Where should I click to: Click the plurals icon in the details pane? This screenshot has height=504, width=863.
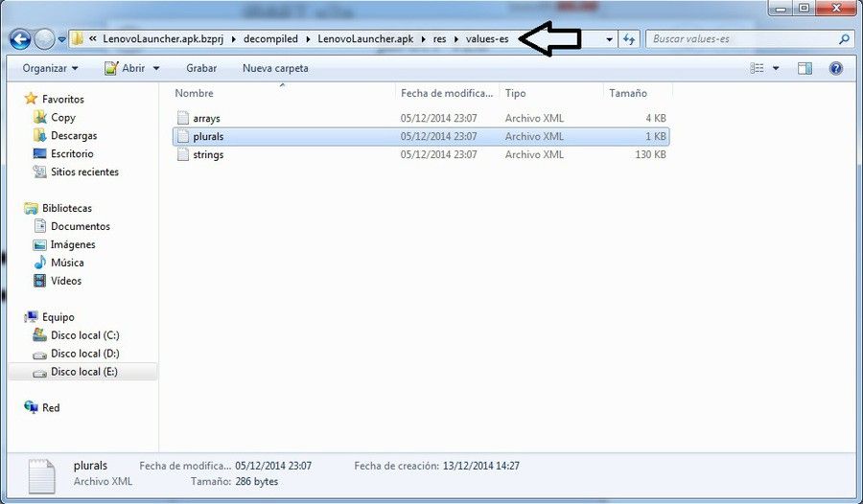pyautogui.click(x=41, y=476)
